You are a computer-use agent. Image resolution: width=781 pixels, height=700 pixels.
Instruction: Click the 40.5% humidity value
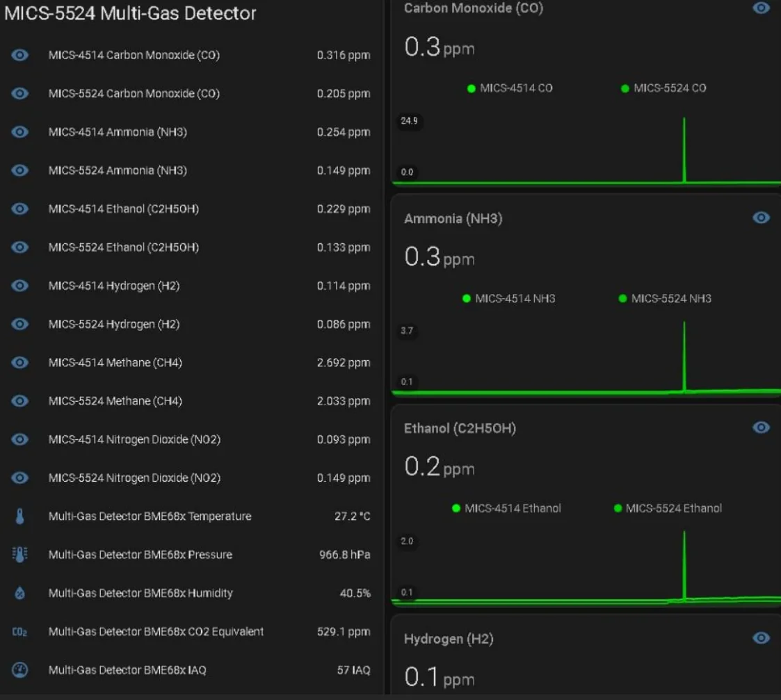click(355, 593)
